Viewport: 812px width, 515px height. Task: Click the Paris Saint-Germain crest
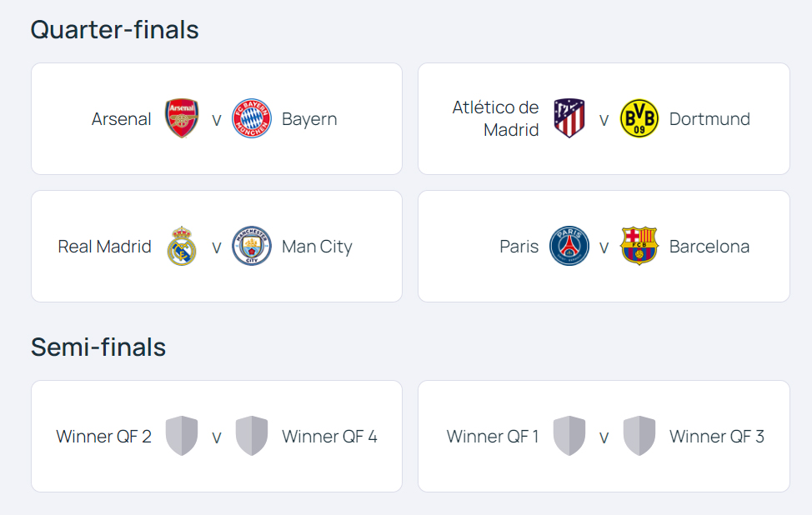(569, 247)
